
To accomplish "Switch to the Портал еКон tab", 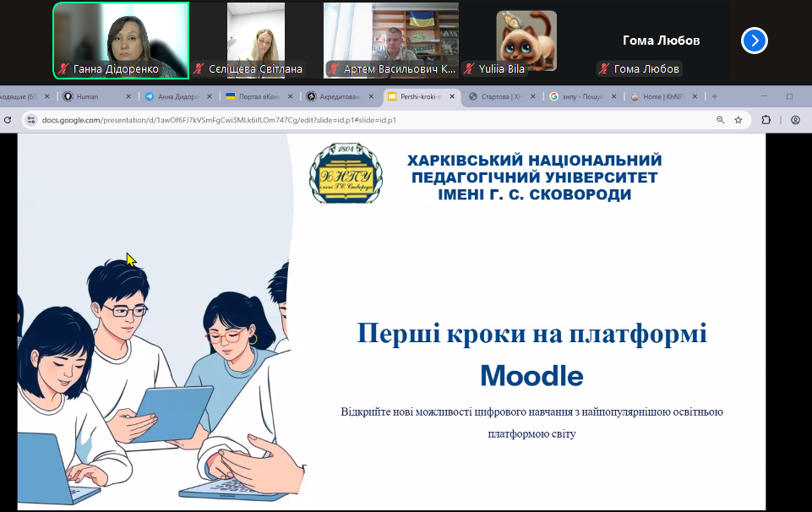I will (259, 96).
